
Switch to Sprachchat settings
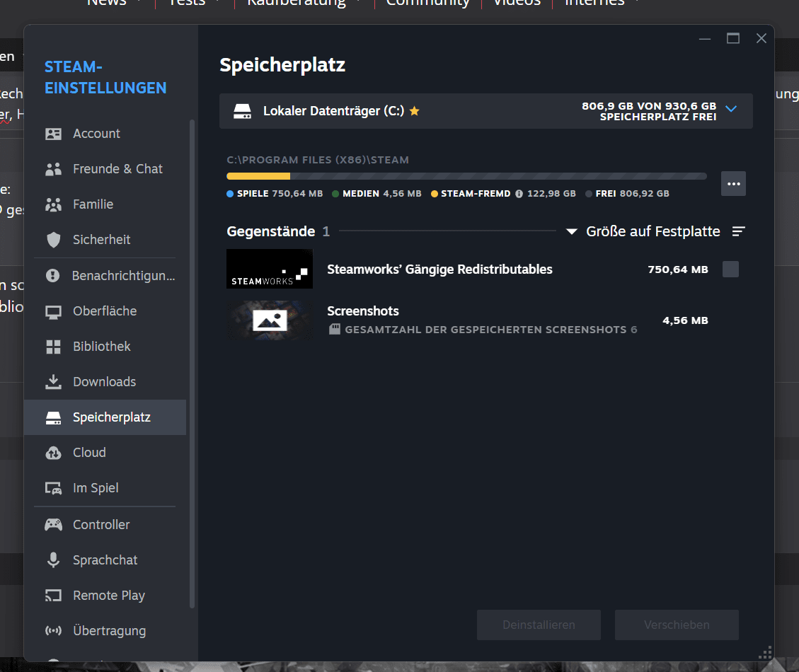(105, 560)
